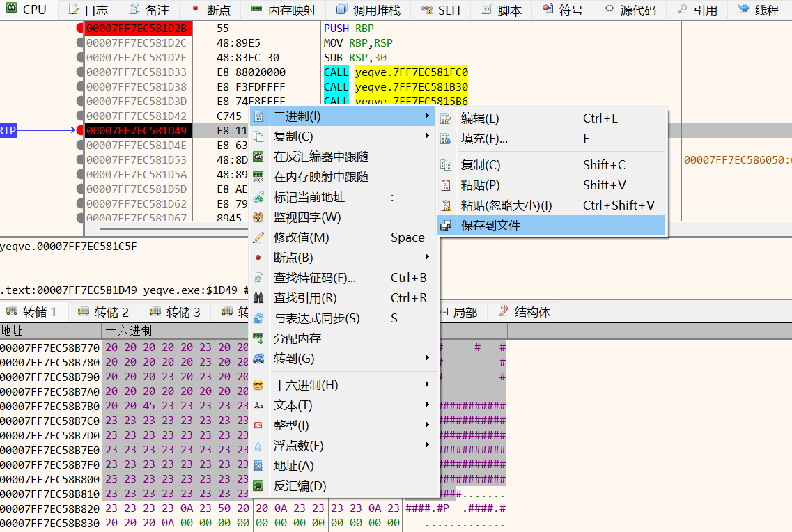Click the icon beside 分配内存
Screen dimensions: 792x532
258,338
